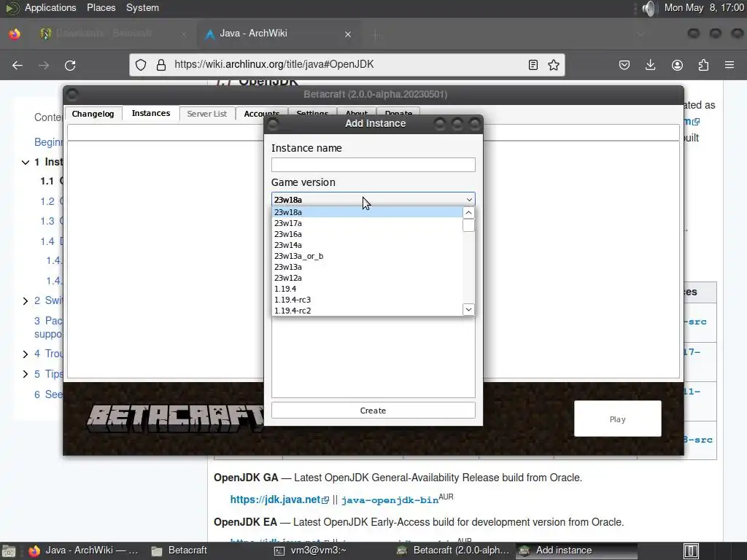Select version 23w14a from list
Screen dimensions: 747x560
(367, 245)
